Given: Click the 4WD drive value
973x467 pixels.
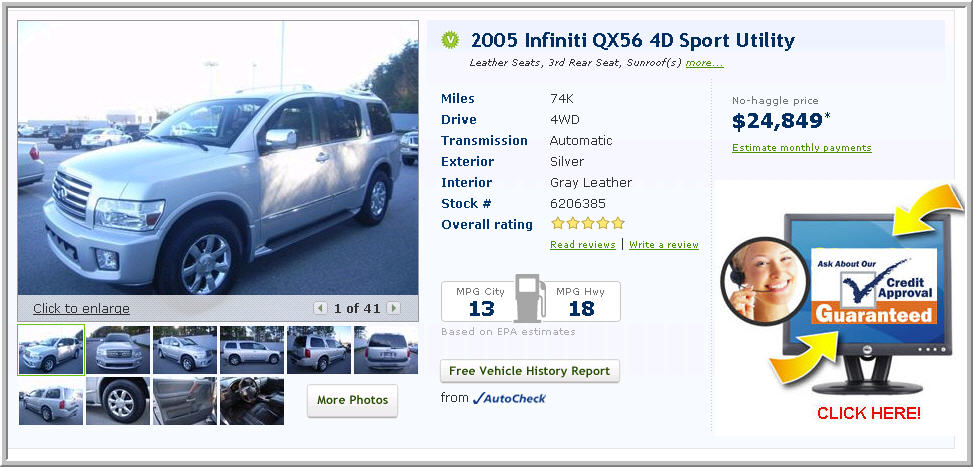Looking at the screenshot, I should click(x=565, y=120).
